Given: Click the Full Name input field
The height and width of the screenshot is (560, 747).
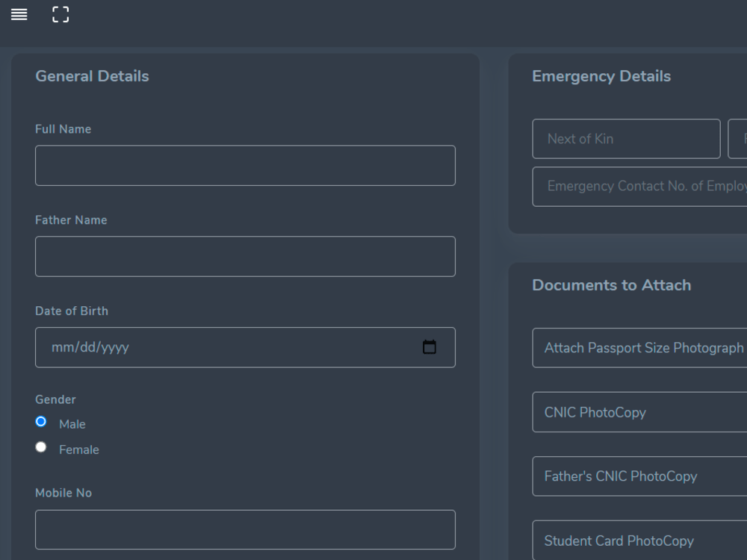Looking at the screenshot, I should point(245,165).
